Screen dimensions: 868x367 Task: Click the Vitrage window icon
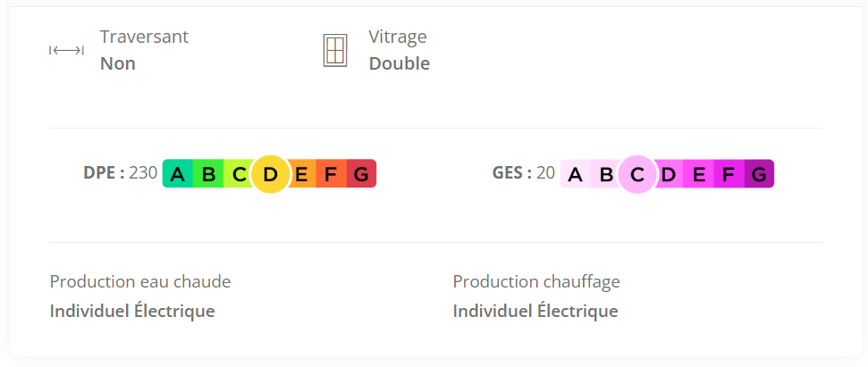click(x=334, y=51)
